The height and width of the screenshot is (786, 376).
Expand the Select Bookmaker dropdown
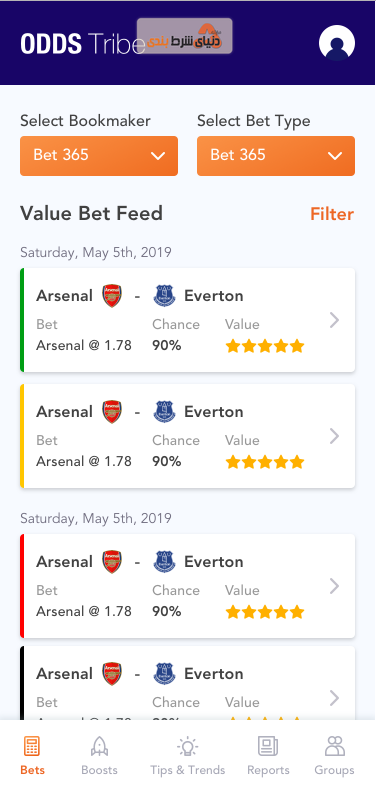[x=99, y=156]
